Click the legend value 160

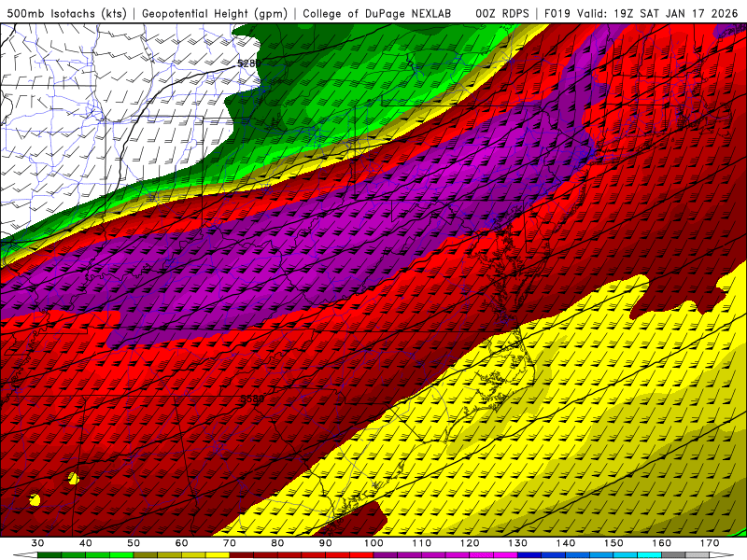coord(662,543)
